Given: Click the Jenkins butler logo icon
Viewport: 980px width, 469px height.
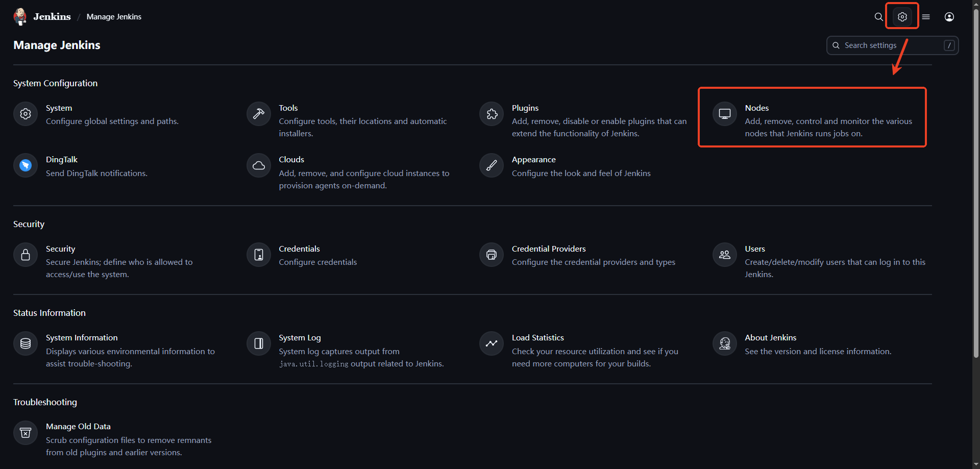Looking at the screenshot, I should click(20, 16).
